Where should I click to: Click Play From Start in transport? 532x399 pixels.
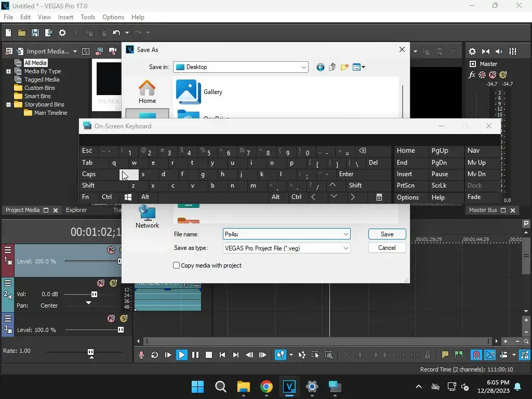coord(168,355)
